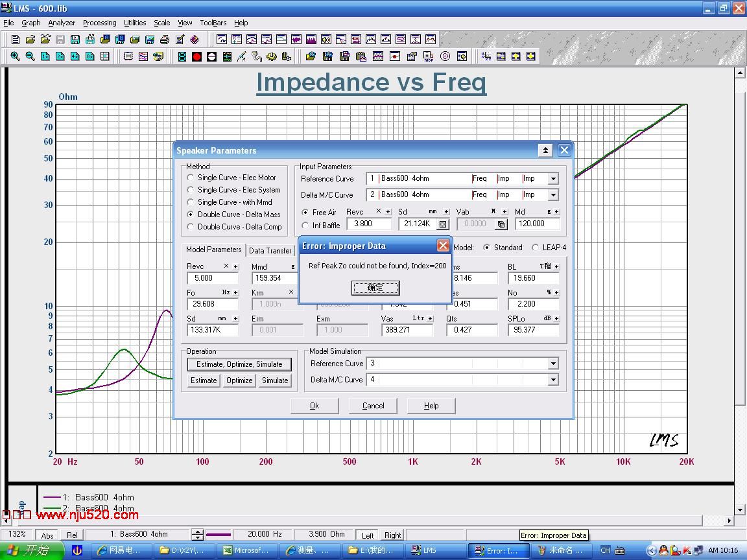The height and width of the screenshot is (560, 747).
Task: Click the Fo Hz units arrow button
Action: pyautogui.click(x=235, y=292)
